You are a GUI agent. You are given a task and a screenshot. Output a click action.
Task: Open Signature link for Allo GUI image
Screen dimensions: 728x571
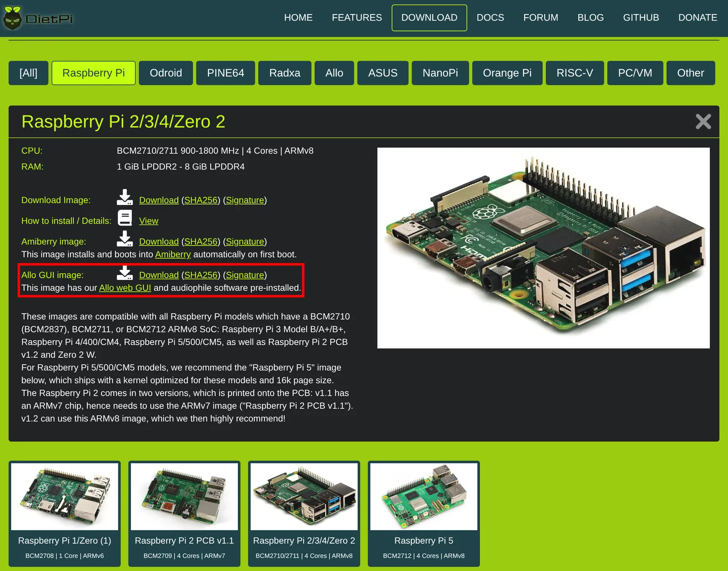point(245,275)
